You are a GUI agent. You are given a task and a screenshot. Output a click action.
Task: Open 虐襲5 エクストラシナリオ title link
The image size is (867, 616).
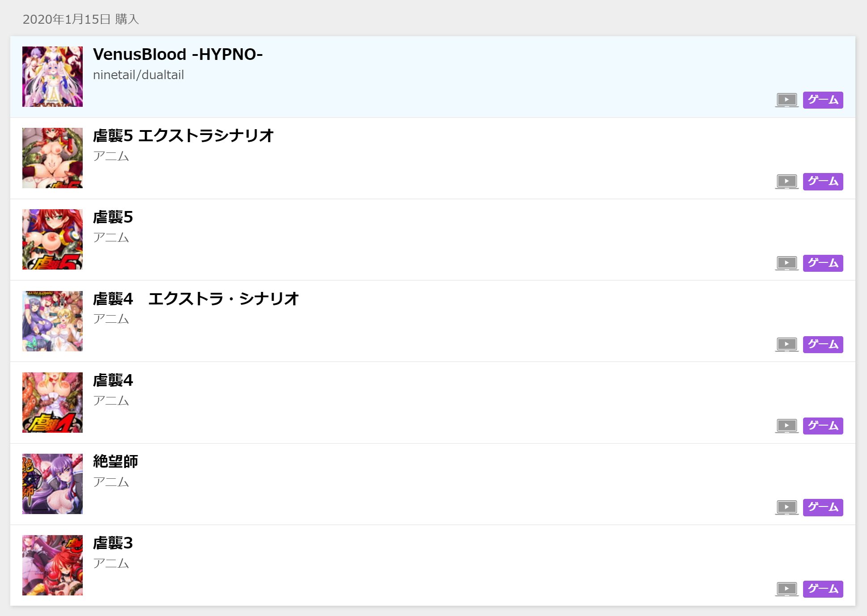[x=183, y=136]
